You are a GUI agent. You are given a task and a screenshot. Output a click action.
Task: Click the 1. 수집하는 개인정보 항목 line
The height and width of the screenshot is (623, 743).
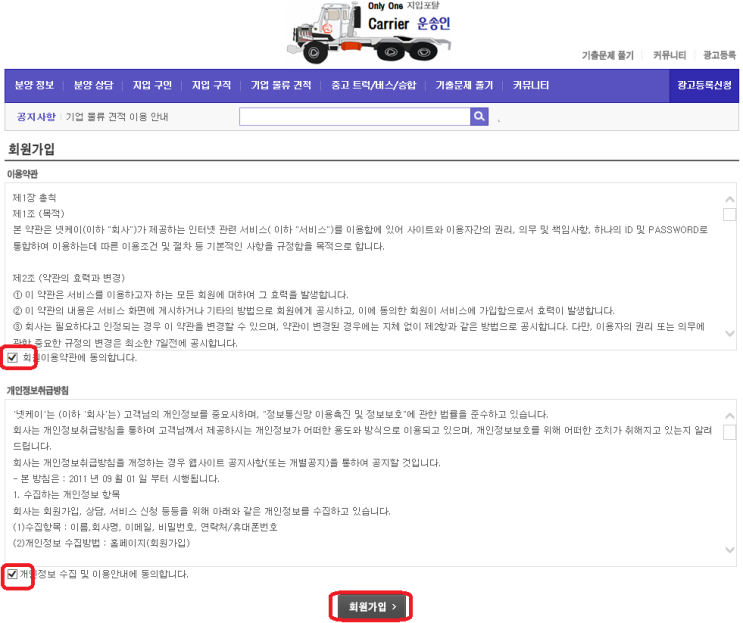(x=66, y=495)
